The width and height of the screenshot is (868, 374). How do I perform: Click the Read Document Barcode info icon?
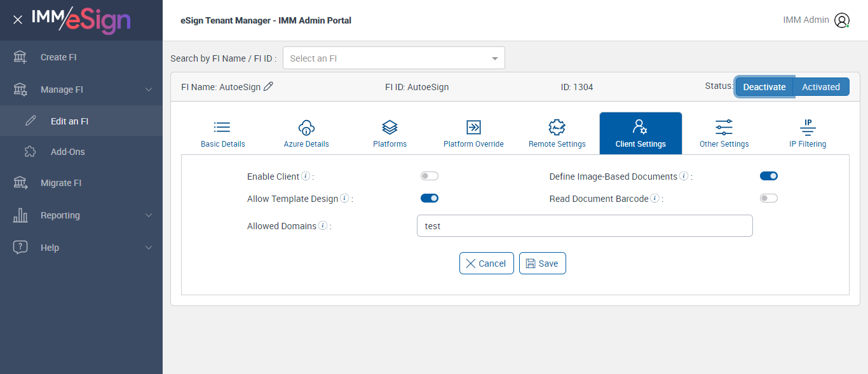click(x=654, y=199)
